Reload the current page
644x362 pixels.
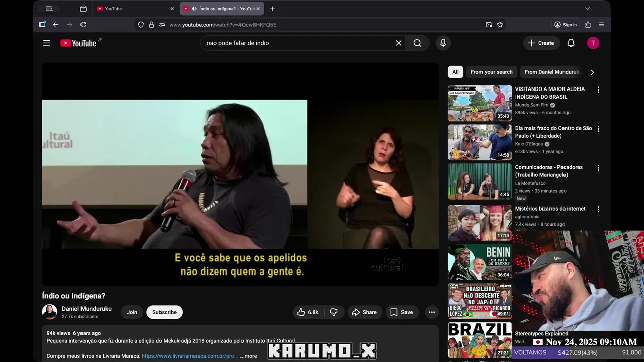coord(84,25)
